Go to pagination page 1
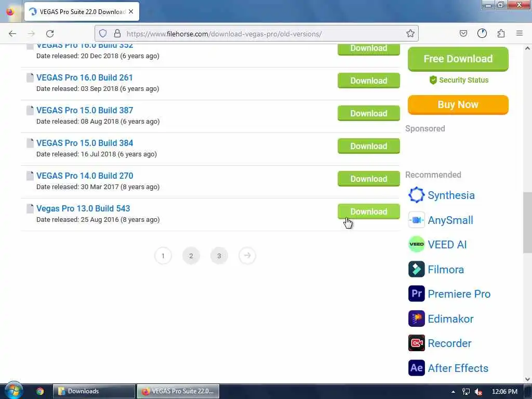 163,256
